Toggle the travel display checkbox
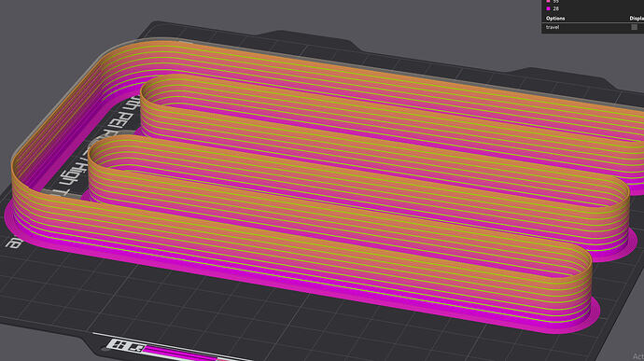Viewport: 644px width, 361px height. coord(634,27)
